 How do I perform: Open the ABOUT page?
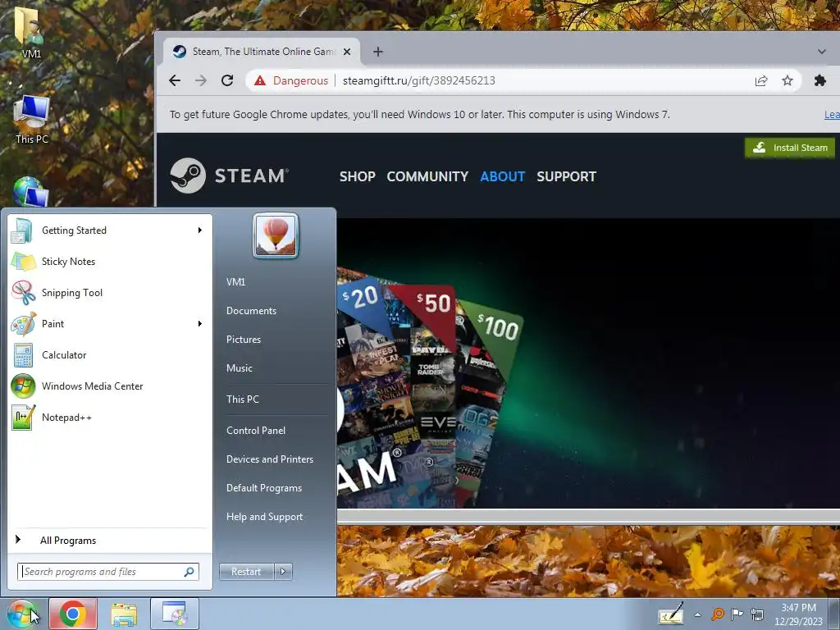coord(502,176)
